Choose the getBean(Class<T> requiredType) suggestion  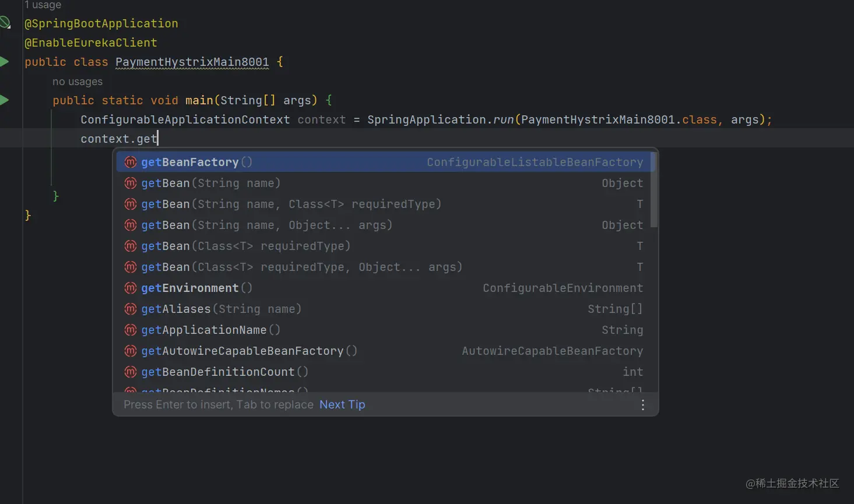383,246
